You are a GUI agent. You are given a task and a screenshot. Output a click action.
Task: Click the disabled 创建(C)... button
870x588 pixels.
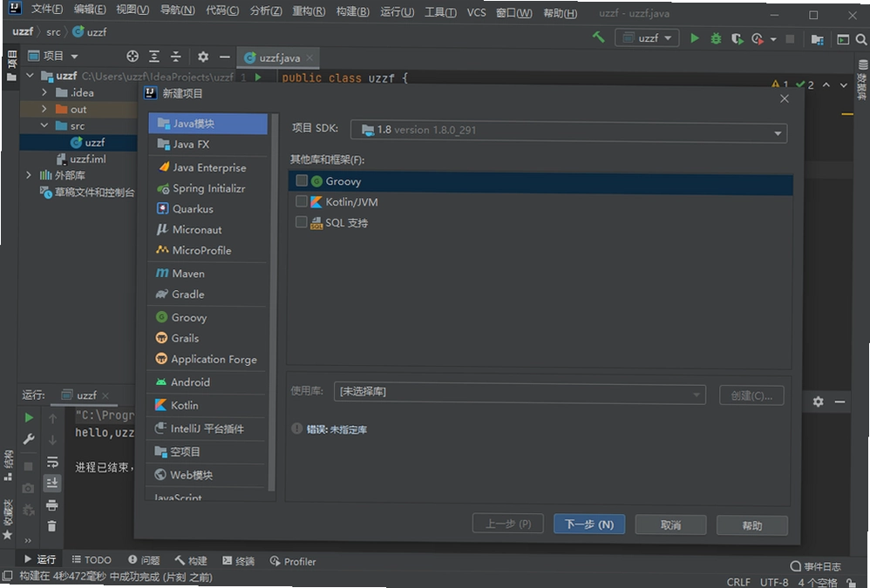751,395
